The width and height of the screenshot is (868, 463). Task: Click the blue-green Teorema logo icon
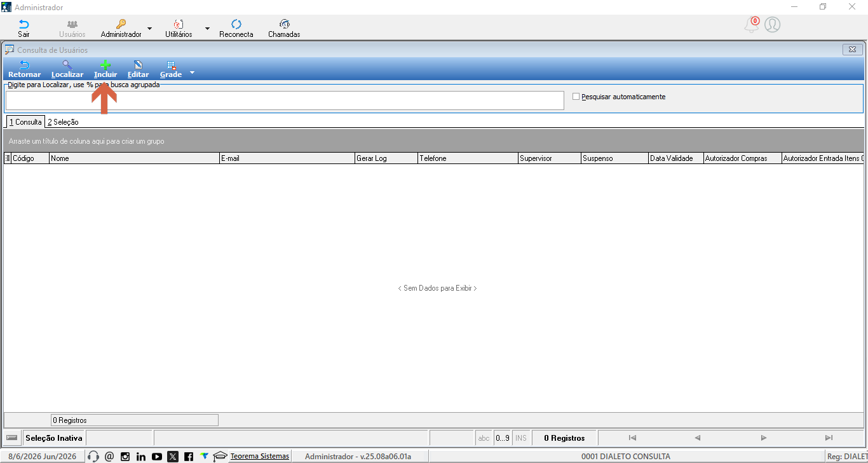204,456
